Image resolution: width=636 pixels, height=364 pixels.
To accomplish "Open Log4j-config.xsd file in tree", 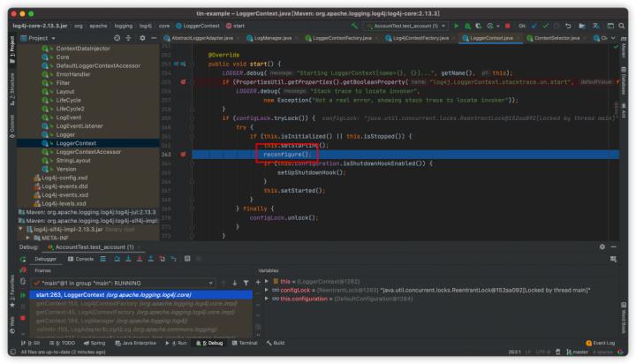I will click(64, 178).
